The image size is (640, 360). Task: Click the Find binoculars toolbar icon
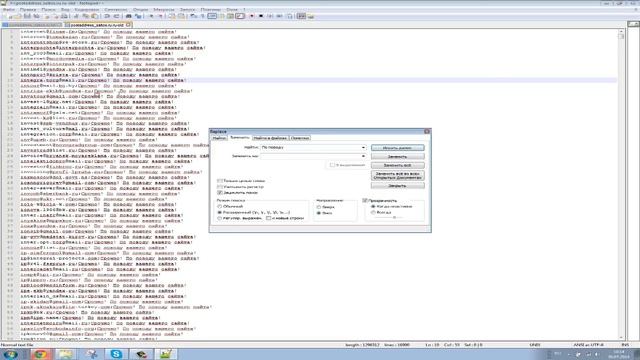(x=128, y=16)
